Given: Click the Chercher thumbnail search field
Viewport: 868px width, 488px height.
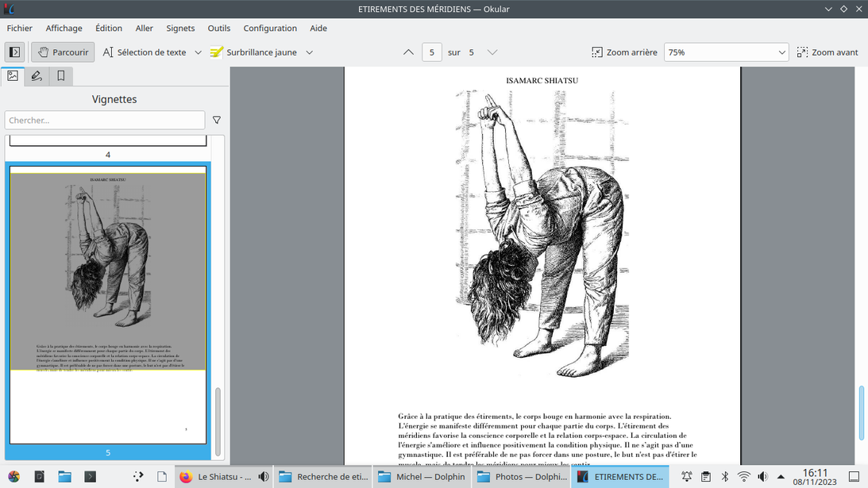Looking at the screenshot, I should (x=105, y=121).
